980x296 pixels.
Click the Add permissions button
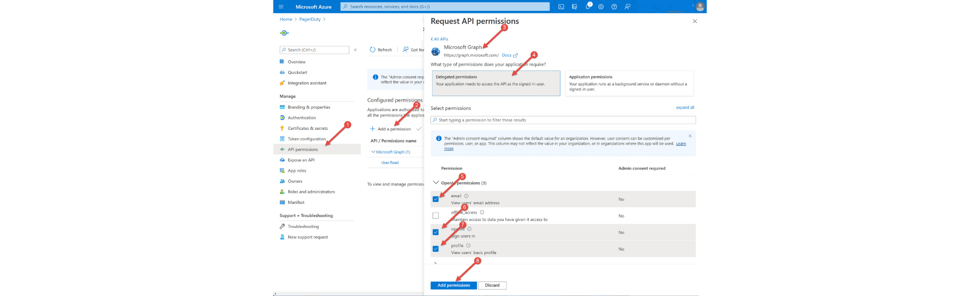pyautogui.click(x=453, y=285)
